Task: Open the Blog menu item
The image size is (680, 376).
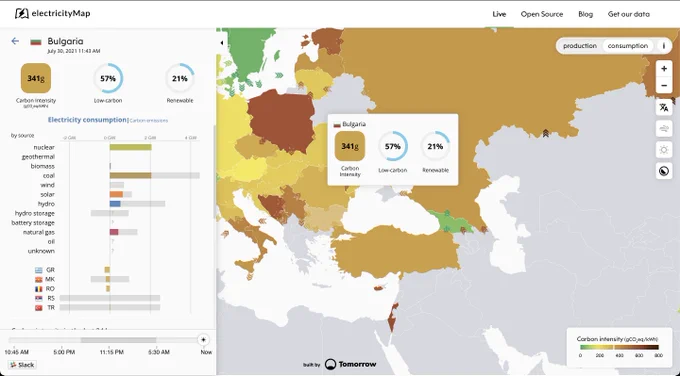Action: 585,14
